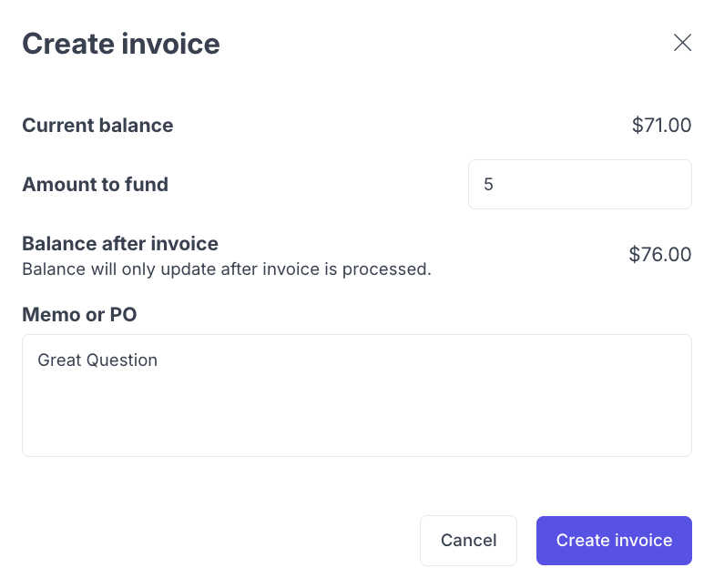Click the Current balance label
The image size is (714, 588).
click(97, 126)
